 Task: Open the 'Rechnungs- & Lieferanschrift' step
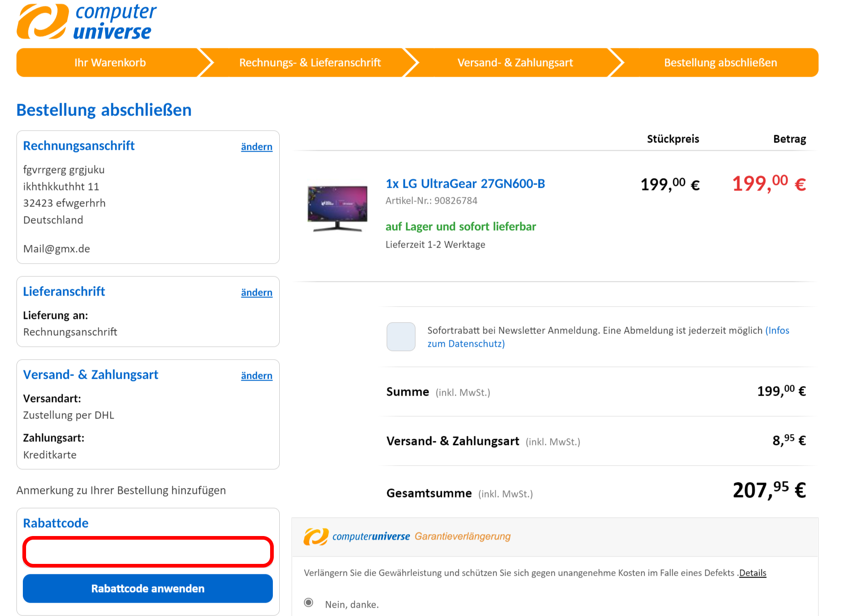coord(310,63)
